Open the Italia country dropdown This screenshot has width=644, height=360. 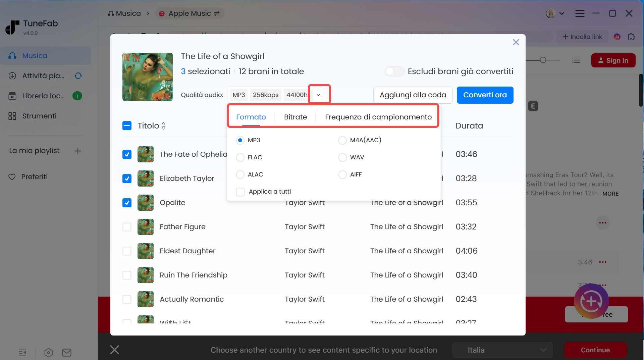click(x=502, y=350)
